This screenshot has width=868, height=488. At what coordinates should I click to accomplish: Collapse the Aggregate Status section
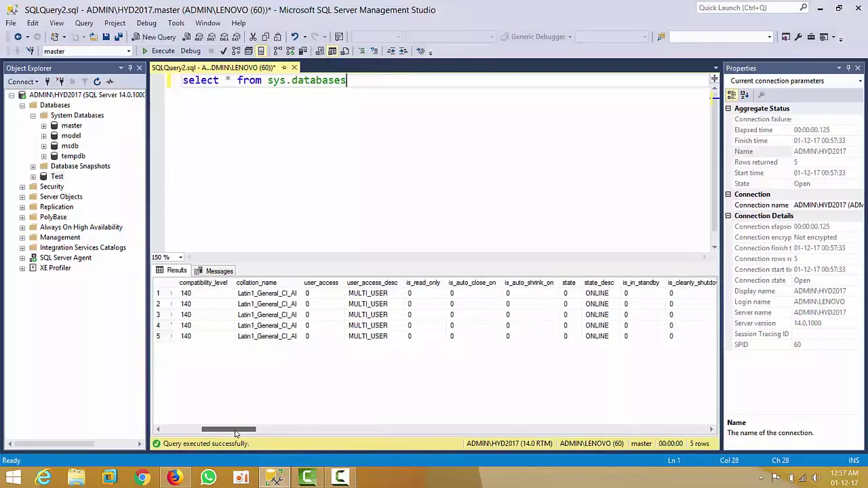[x=728, y=108]
